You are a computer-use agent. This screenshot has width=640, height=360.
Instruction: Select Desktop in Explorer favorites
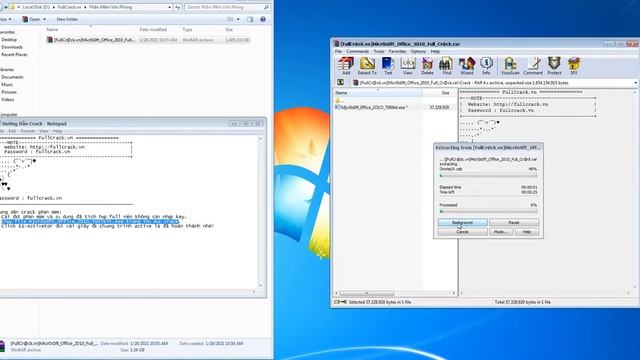point(9,40)
